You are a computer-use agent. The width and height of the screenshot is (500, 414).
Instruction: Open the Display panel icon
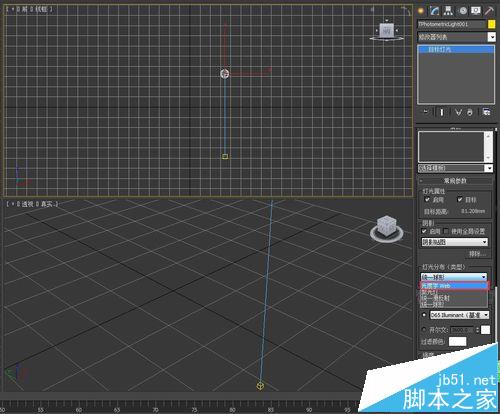476,11
